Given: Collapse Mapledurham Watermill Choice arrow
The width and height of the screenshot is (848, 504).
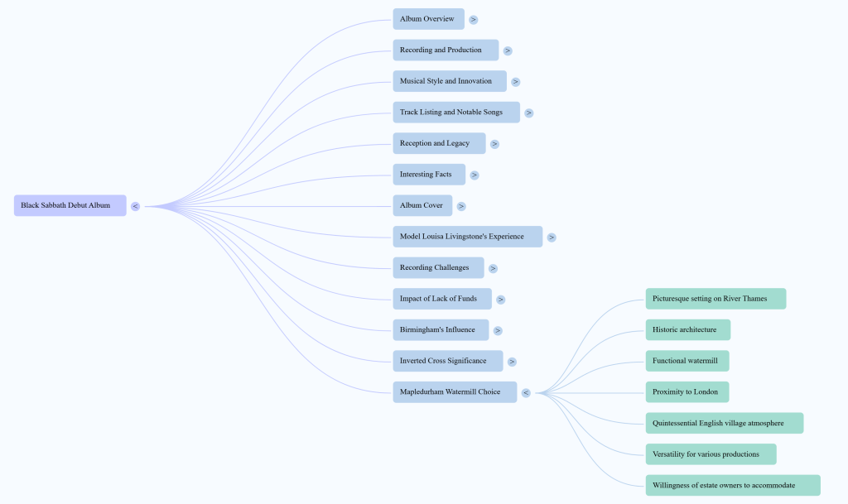Looking at the screenshot, I should (526, 393).
